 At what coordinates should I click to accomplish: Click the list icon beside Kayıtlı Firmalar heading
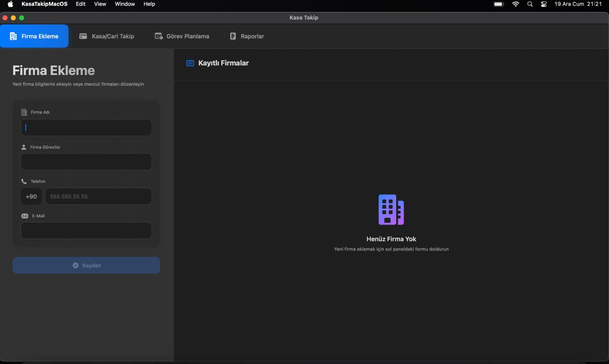(190, 63)
